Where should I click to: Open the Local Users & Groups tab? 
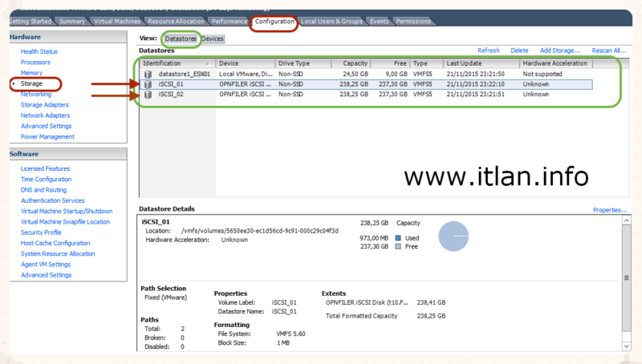[331, 22]
